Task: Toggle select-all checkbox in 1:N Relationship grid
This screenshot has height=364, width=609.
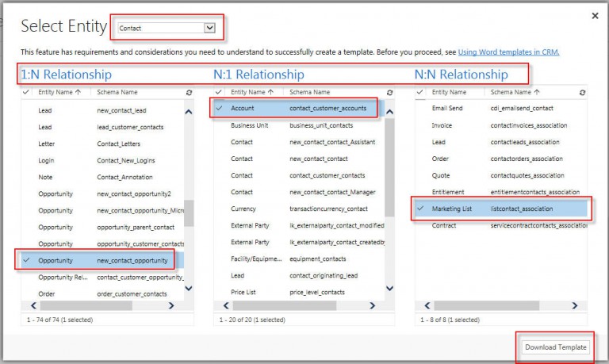Action: pos(26,92)
